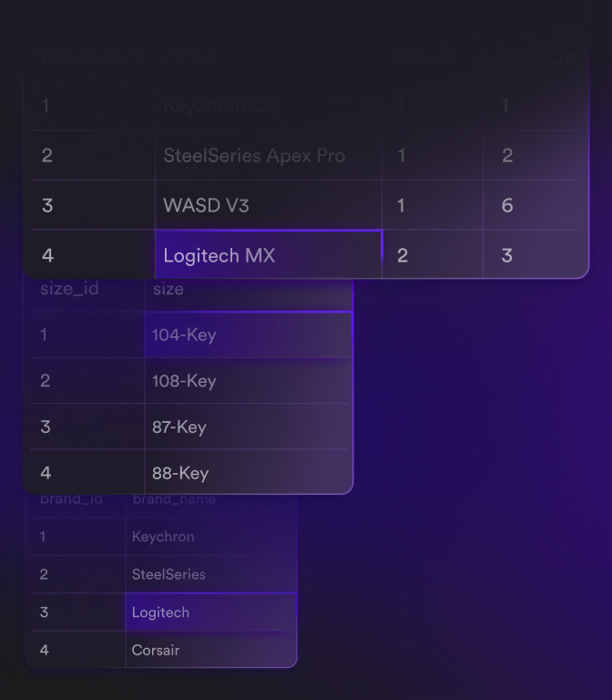The width and height of the screenshot is (612, 700).
Task: Click the size column header
Action: [x=168, y=289]
